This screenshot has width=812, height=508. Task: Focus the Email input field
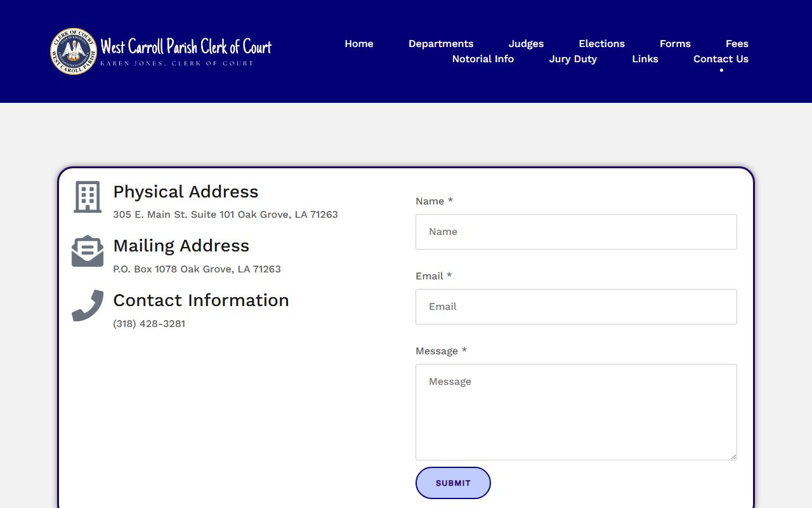(x=576, y=307)
